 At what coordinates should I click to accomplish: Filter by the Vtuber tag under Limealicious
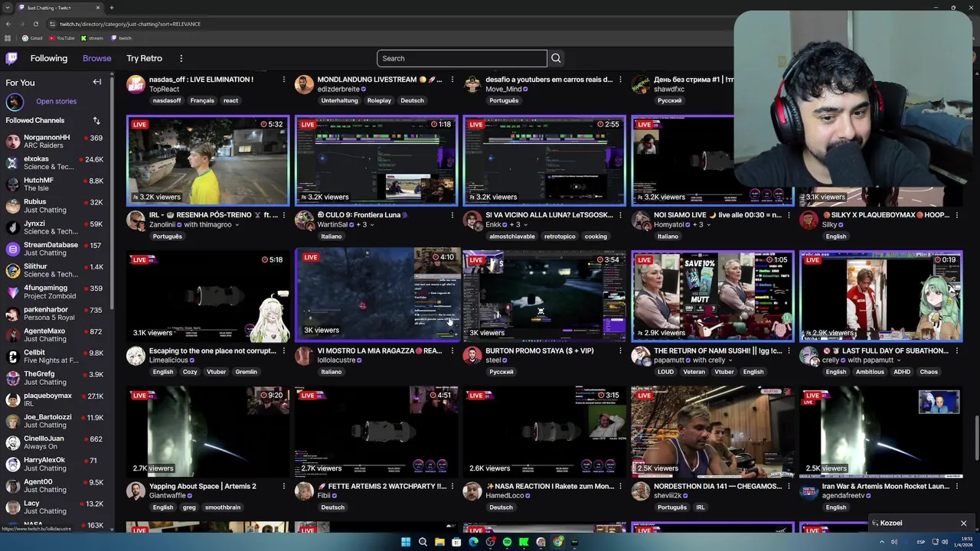click(x=216, y=371)
